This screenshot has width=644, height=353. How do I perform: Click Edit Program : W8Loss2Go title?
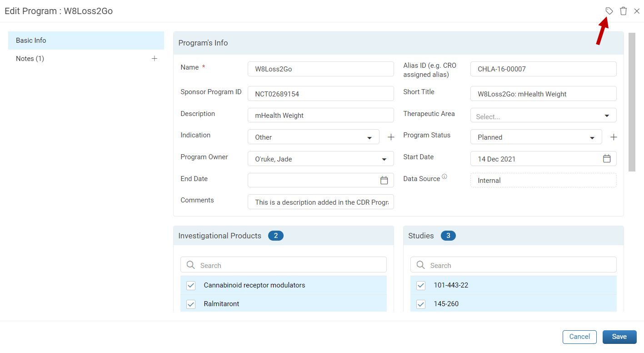pyautogui.click(x=59, y=11)
